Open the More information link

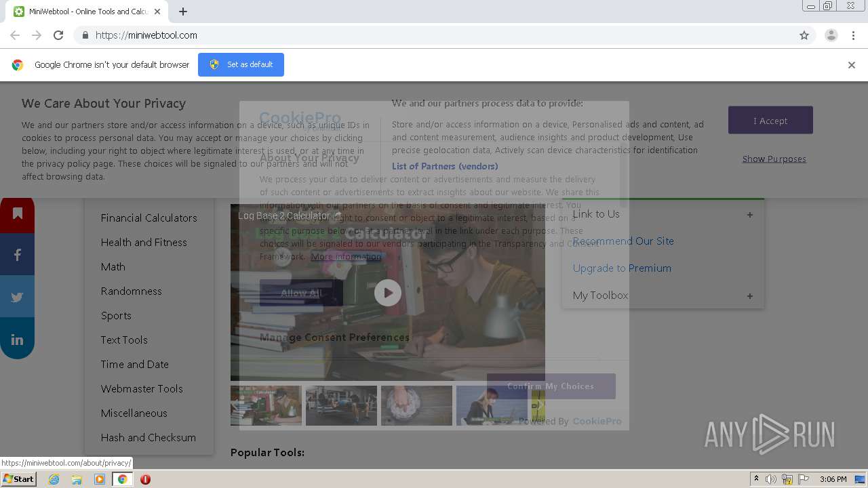tap(346, 256)
